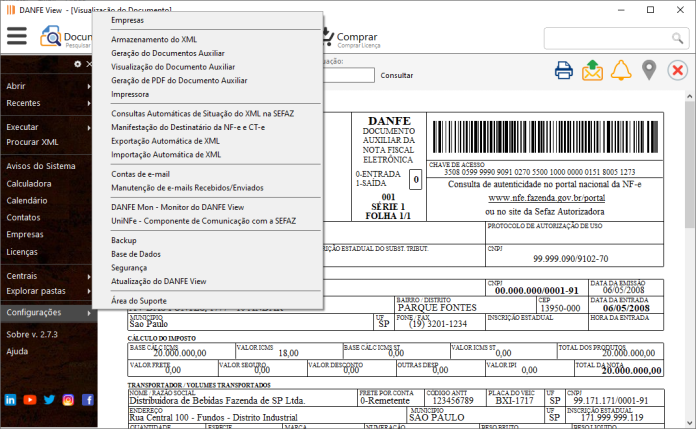Click scrollbar down arrow
Viewport: 696px width, 429px height.
point(689,424)
